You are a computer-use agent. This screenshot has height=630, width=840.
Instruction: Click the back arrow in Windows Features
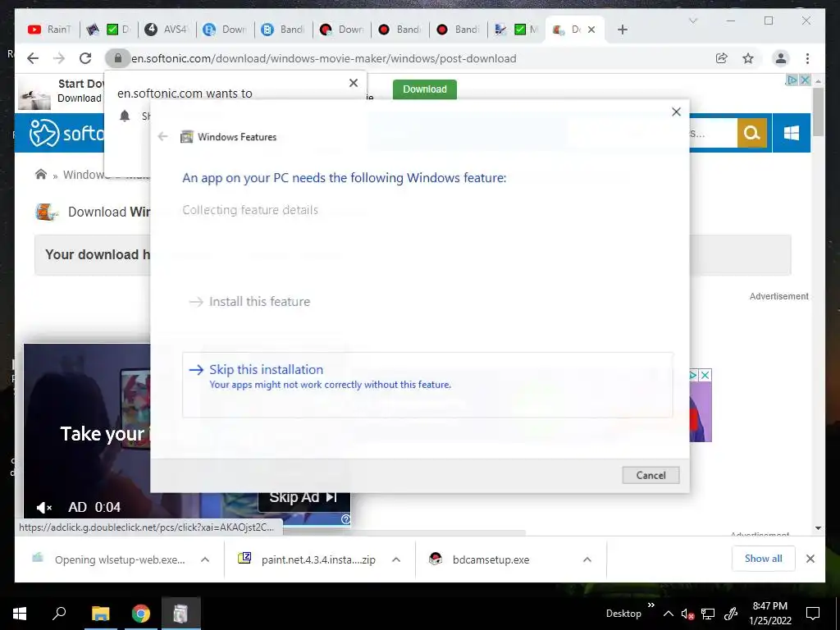[x=163, y=137]
